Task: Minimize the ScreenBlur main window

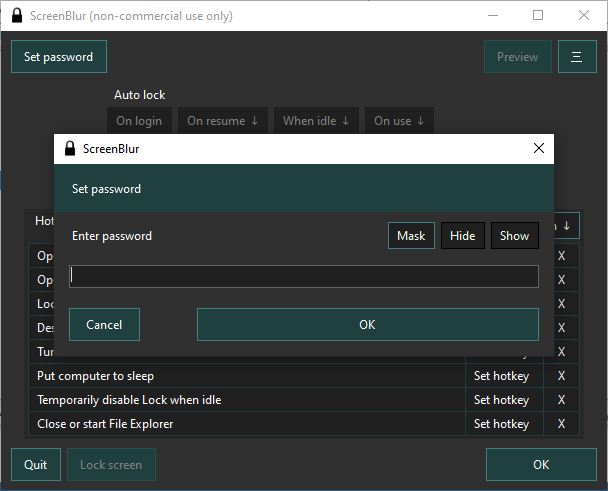Action: pyautogui.click(x=493, y=16)
